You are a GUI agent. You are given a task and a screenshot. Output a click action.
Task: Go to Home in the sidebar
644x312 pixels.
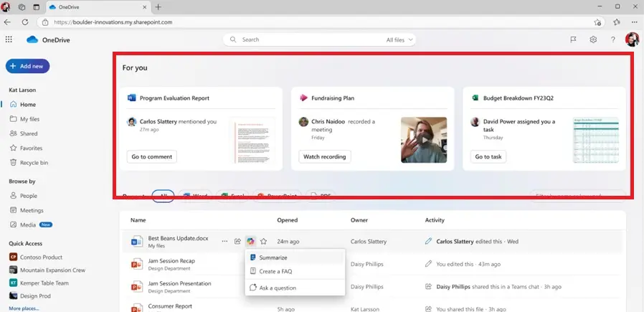[x=28, y=105]
